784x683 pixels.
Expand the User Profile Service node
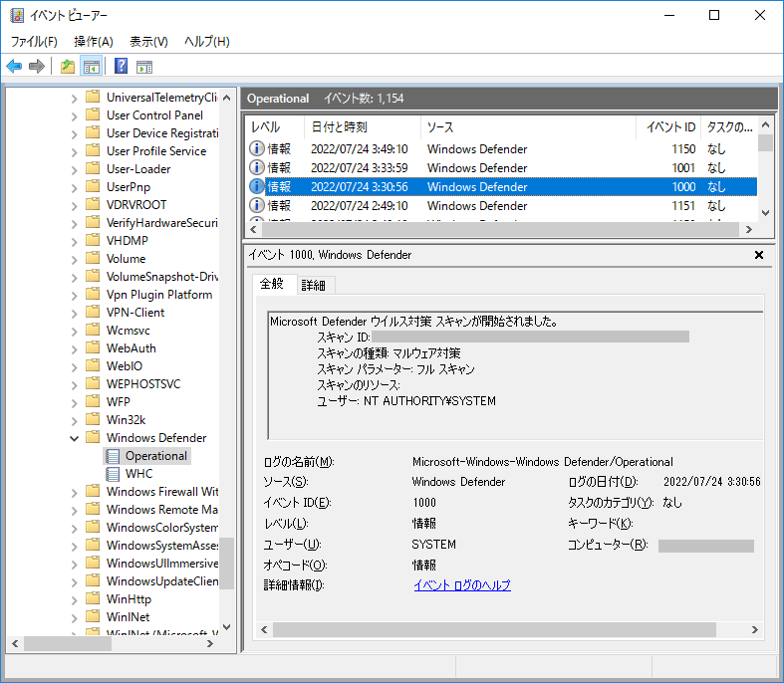74,152
